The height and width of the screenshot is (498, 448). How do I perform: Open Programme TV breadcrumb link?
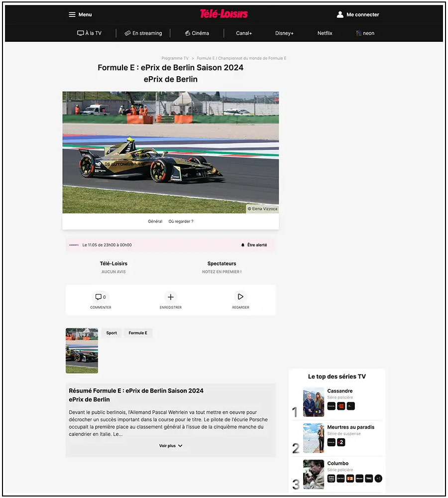[x=175, y=58]
